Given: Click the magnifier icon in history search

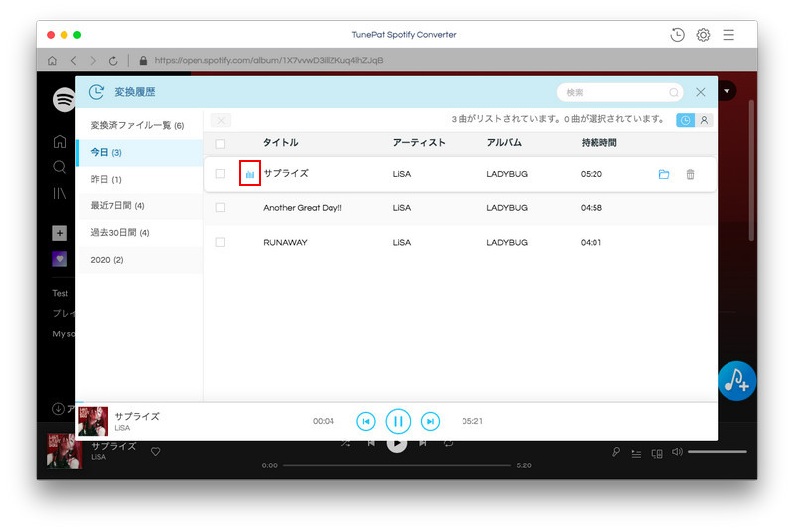Looking at the screenshot, I should click(674, 92).
